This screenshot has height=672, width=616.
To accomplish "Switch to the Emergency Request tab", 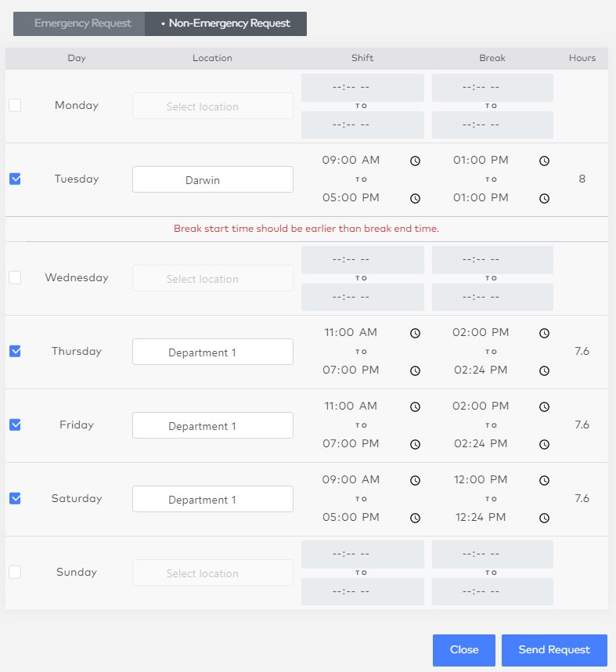I will [79, 23].
